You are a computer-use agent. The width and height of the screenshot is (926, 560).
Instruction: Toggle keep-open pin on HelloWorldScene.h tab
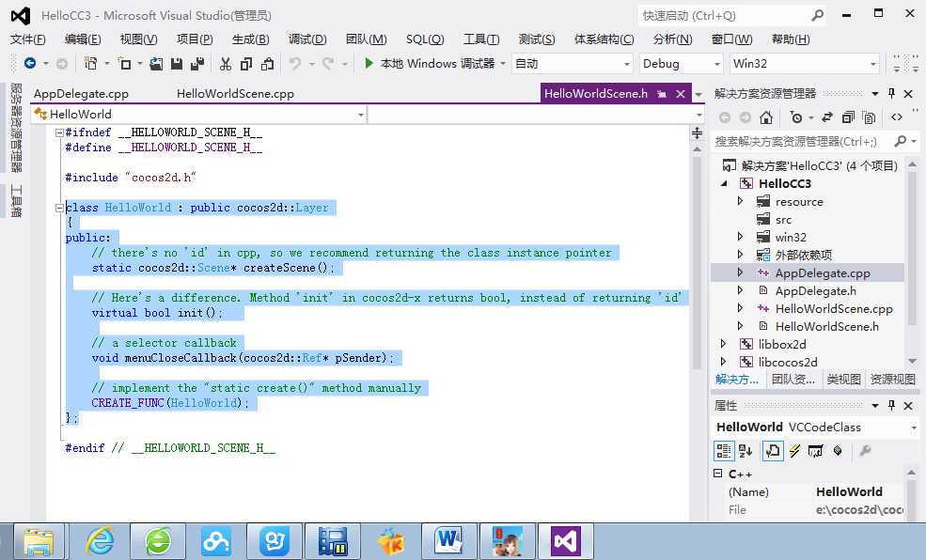(x=662, y=94)
